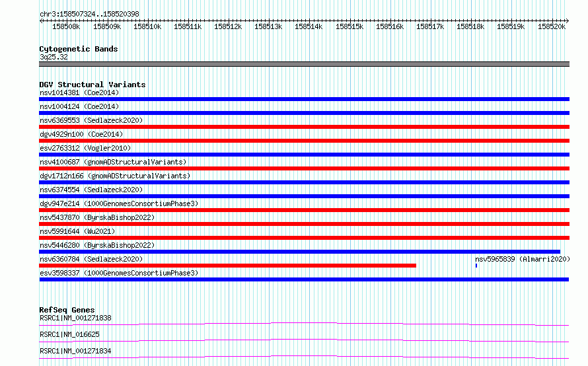Image resolution: width=588 pixels, height=366 pixels.
Task: Open transcript RSRC1|NM_016625 label
Action: tap(69, 334)
